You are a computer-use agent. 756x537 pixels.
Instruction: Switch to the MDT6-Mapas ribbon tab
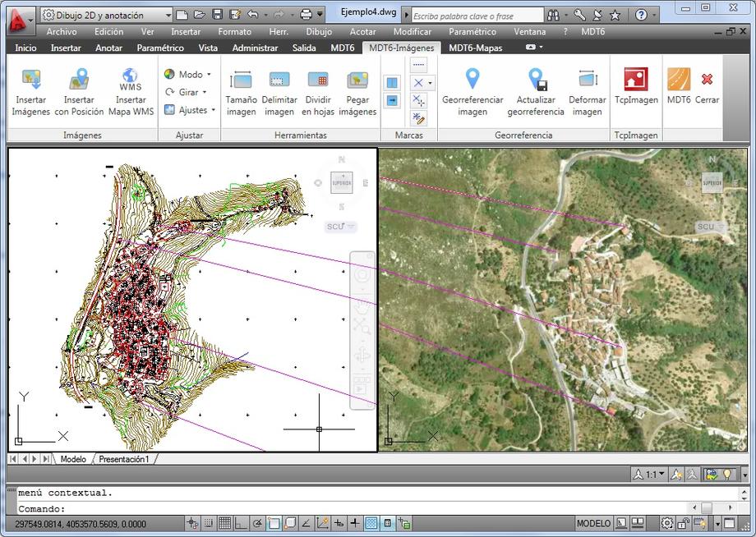(475, 48)
